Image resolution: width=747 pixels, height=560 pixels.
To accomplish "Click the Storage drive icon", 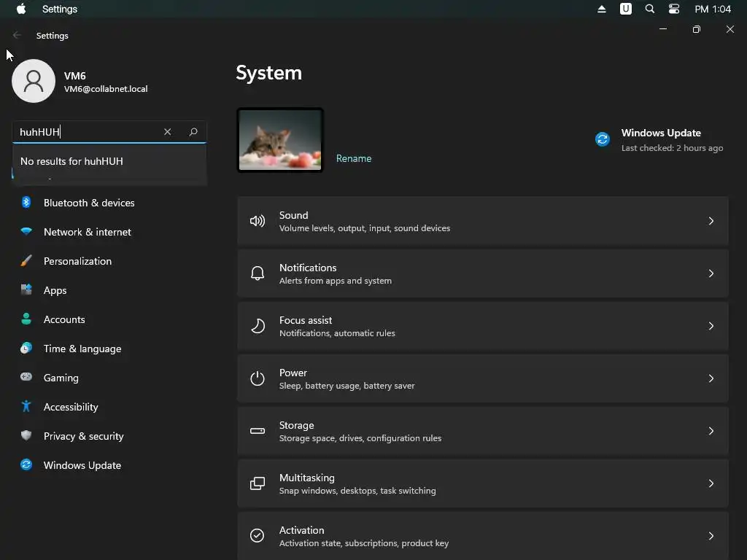I will (x=258, y=431).
